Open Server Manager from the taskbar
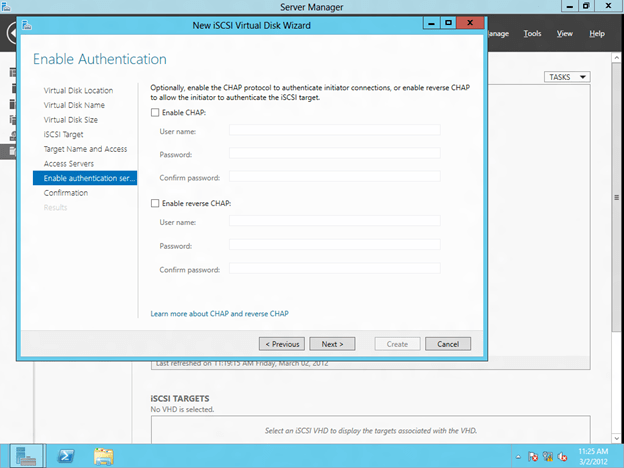Image resolution: width=624 pixels, height=468 pixels. pos(28,455)
